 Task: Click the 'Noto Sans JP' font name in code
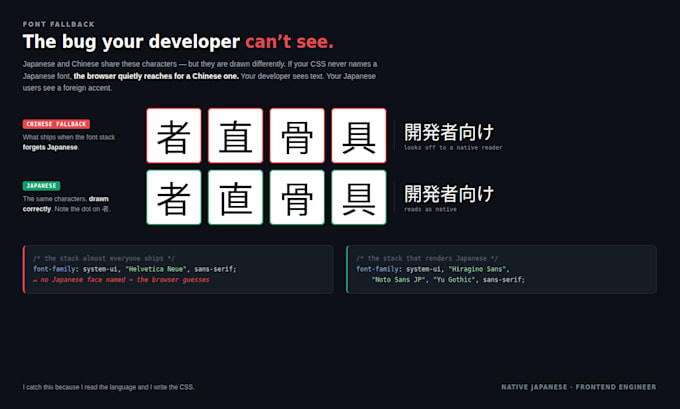tap(398, 280)
